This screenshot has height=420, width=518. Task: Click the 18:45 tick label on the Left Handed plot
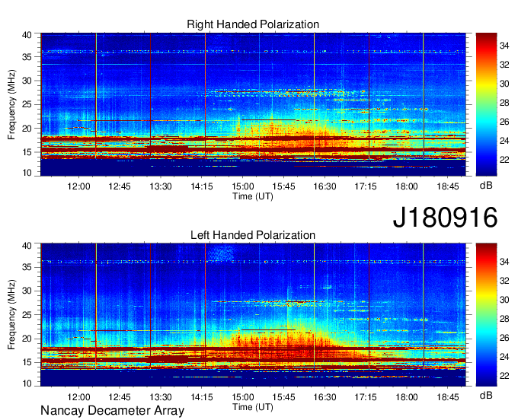click(x=448, y=397)
